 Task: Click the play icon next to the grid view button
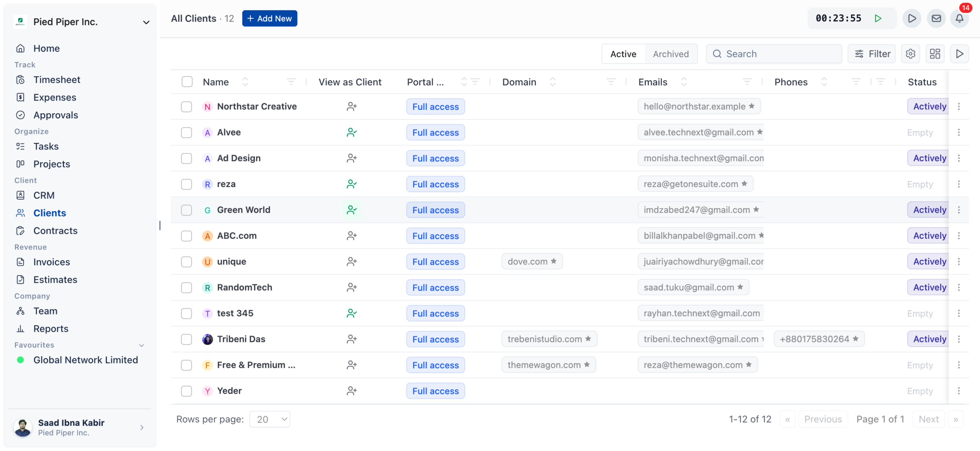959,54
